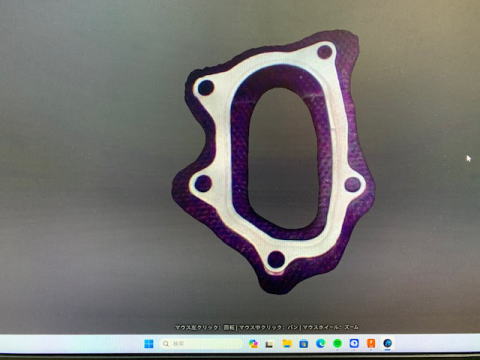Open the green circle app in taskbar

click(x=337, y=343)
